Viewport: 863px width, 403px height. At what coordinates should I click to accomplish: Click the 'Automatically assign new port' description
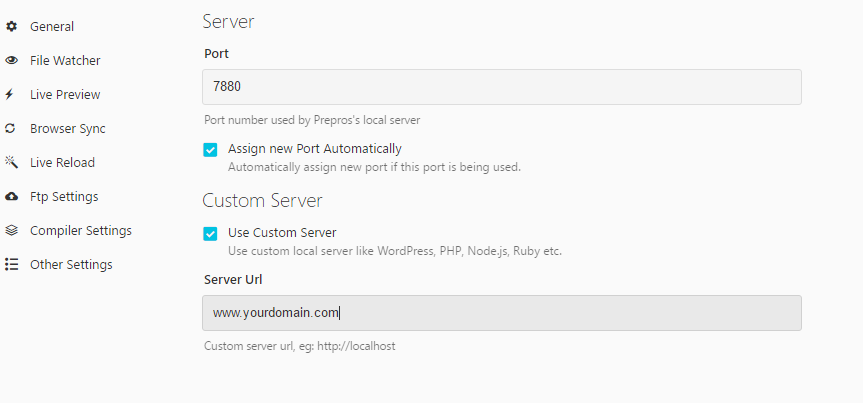coord(374,167)
